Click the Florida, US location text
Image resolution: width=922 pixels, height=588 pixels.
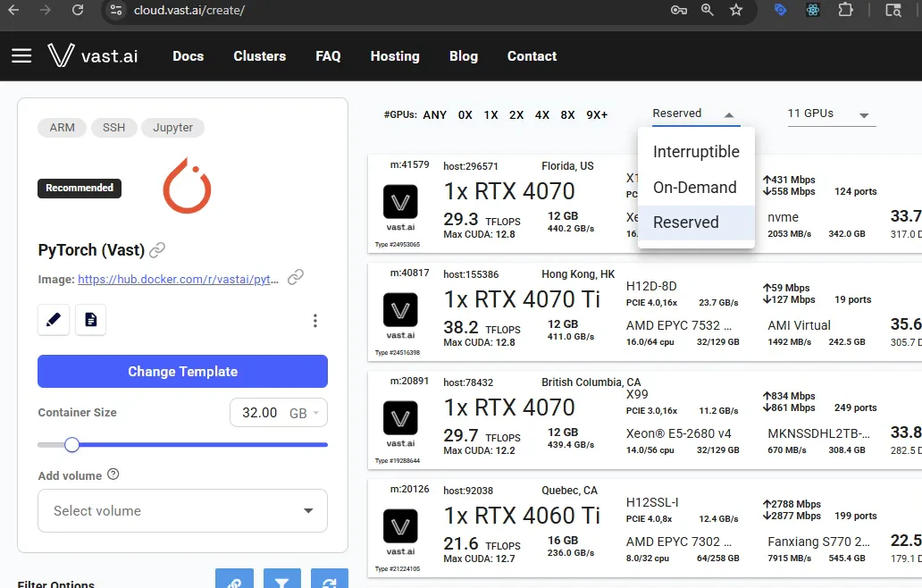click(567, 166)
